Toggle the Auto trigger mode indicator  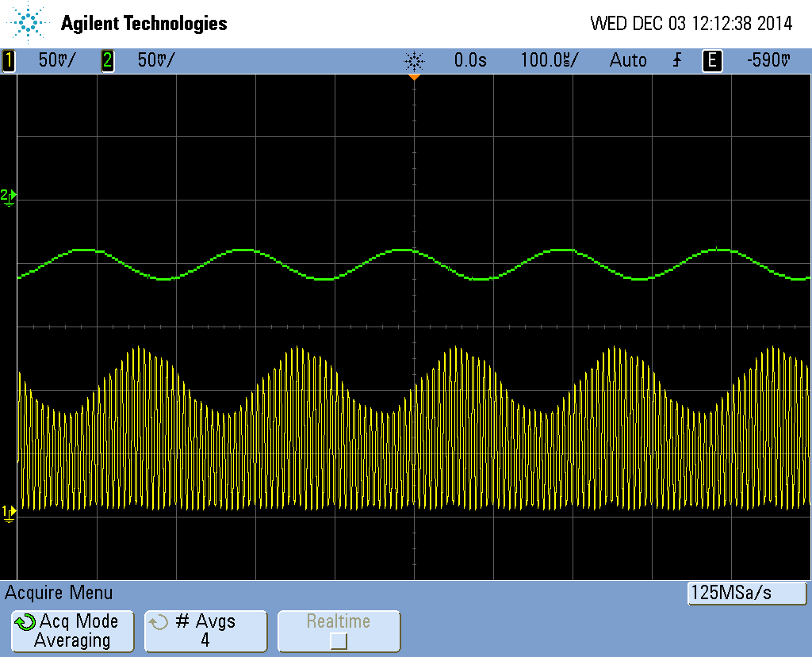click(628, 60)
